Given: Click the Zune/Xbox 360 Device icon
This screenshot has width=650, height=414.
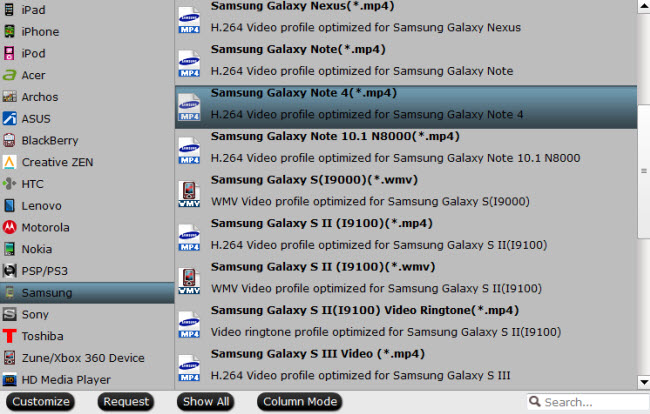Looking at the screenshot, I should (x=9, y=358).
